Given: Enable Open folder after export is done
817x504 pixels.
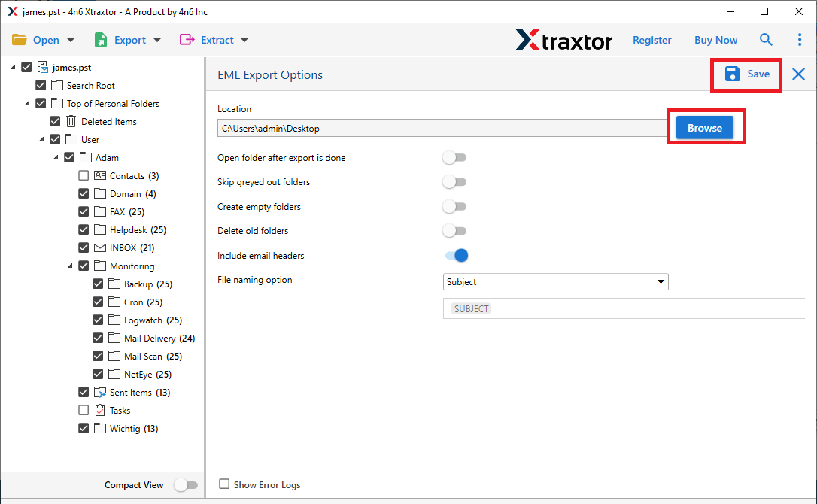Looking at the screenshot, I should [454, 157].
